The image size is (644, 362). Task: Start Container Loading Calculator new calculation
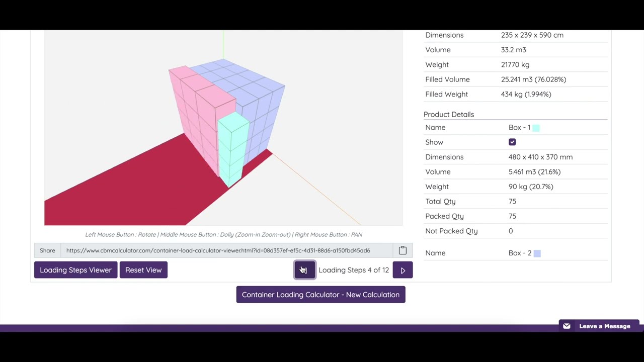point(320,295)
